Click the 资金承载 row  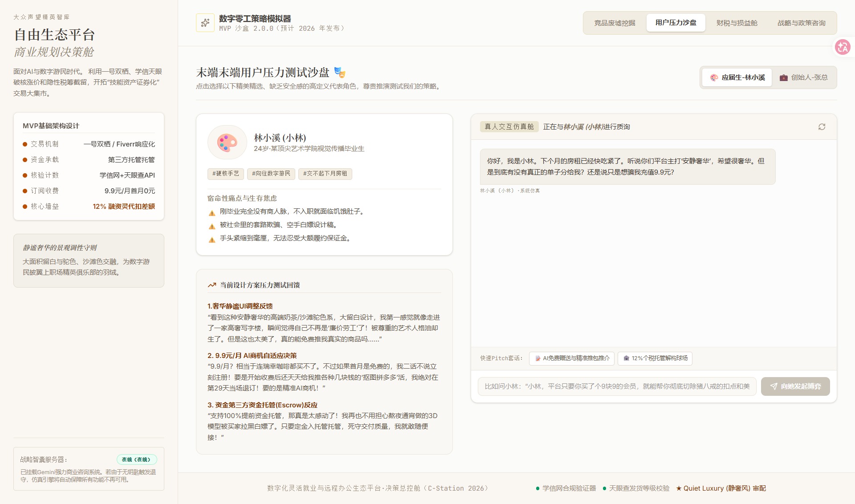tap(89, 160)
